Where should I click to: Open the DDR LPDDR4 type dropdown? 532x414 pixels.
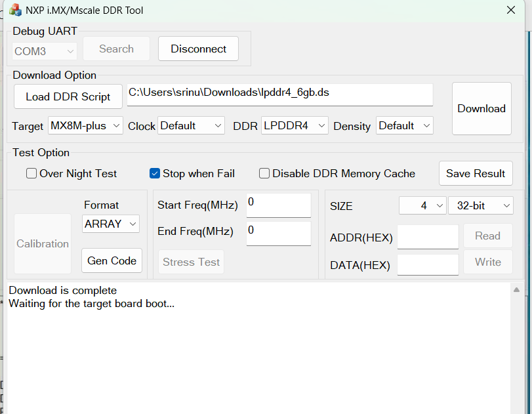pos(295,126)
